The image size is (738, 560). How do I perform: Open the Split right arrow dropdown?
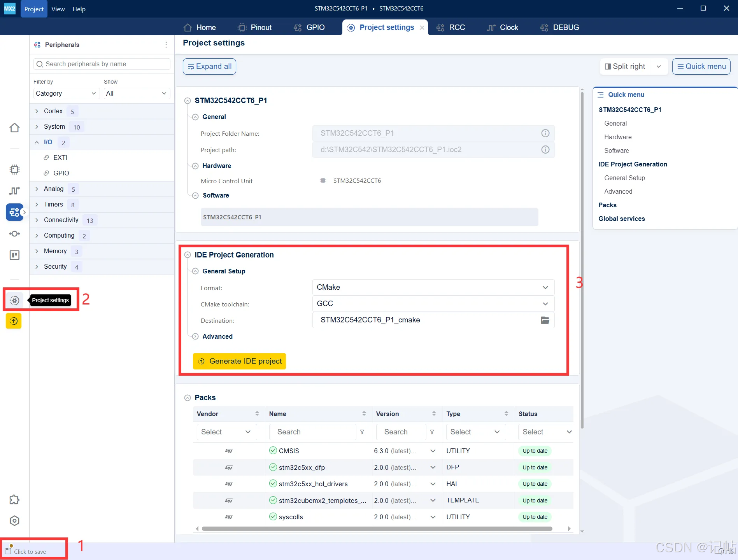click(x=658, y=66)
